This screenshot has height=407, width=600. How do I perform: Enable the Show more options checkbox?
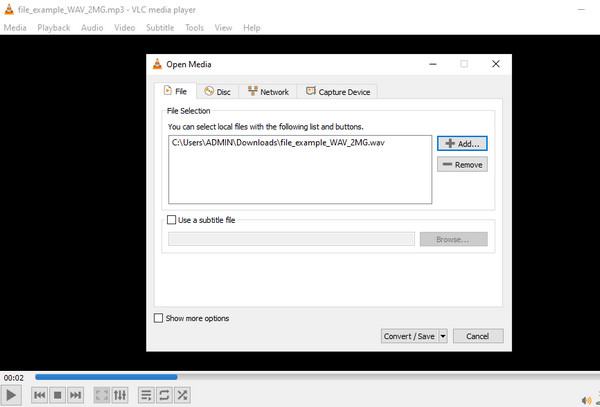pos(158,318)
